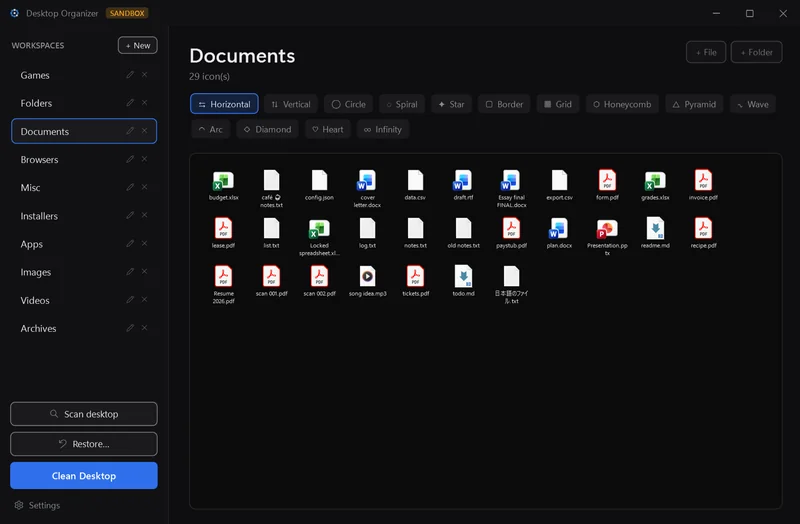Switch to Pyramid layout

[x=694, y=104]
